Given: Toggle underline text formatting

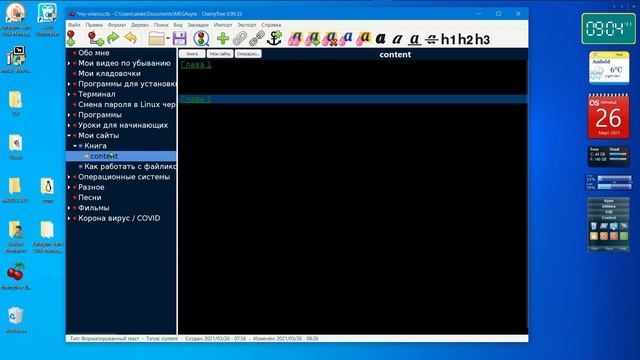Looking at the screenshot, I should pos(414,40).
